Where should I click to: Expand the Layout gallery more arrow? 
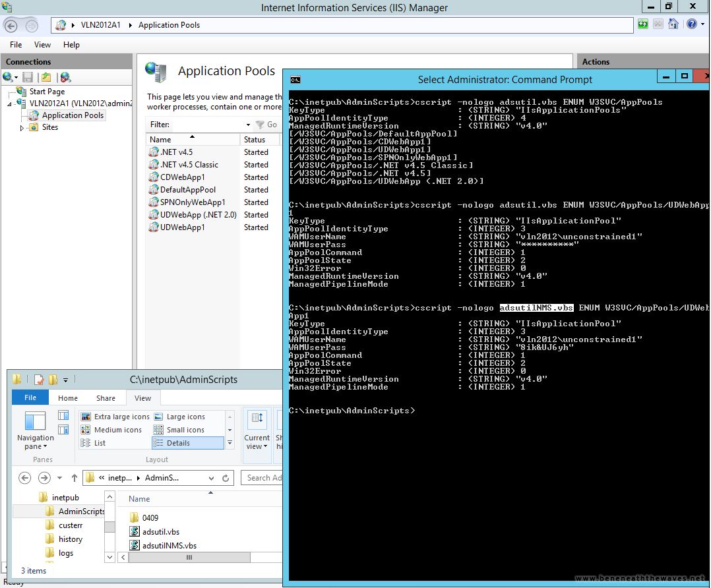[x=230, y=443]
